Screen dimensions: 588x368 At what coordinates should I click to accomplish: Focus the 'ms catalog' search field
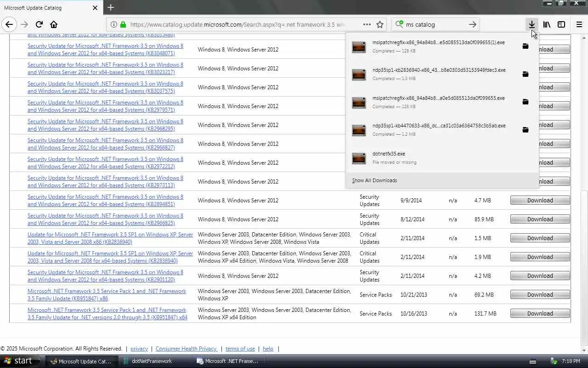point(435,24)
